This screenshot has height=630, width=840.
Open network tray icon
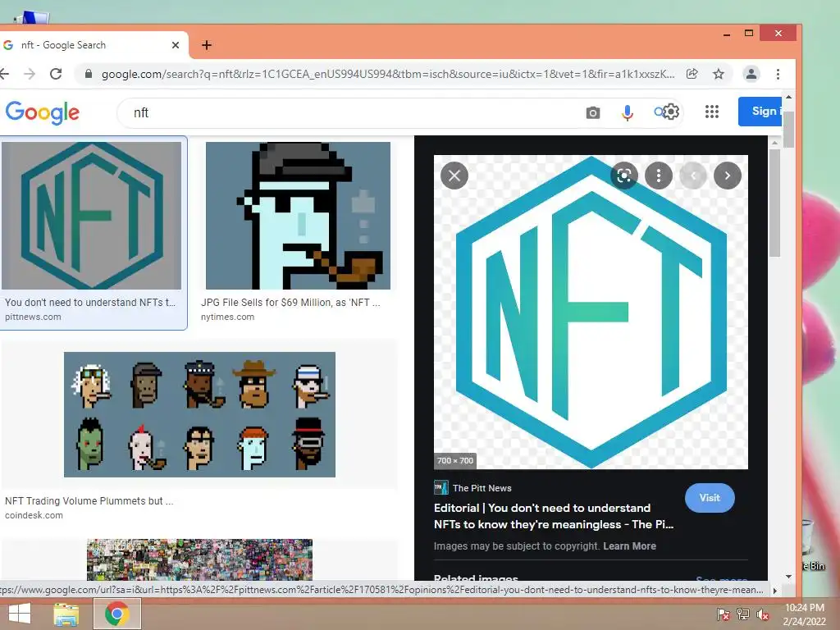[743, 614]
